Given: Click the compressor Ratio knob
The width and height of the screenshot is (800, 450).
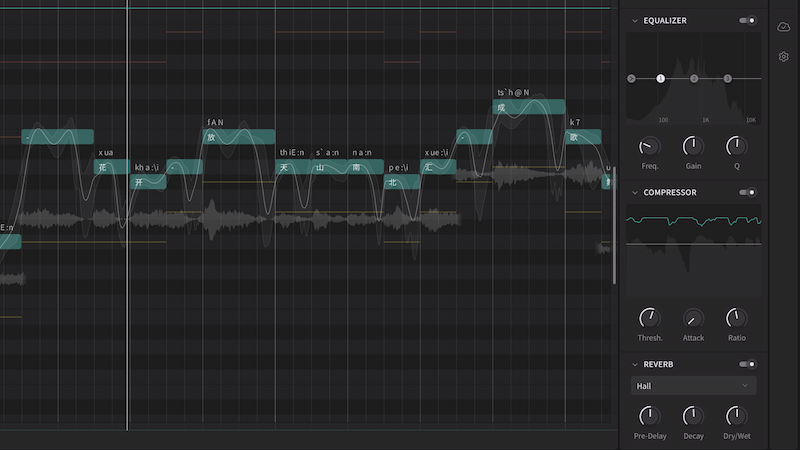Looking at the screenshot, I should (x=736, y=318).
